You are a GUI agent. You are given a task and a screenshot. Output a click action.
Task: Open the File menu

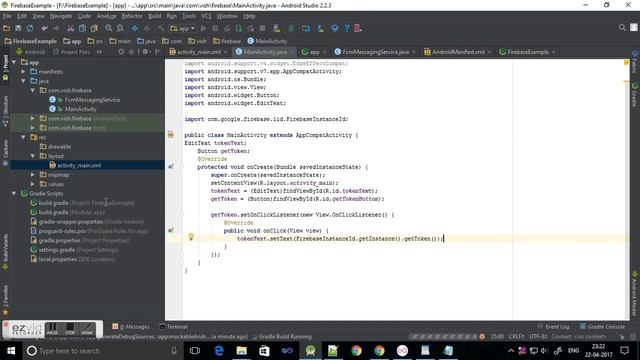tap(7, 16)
